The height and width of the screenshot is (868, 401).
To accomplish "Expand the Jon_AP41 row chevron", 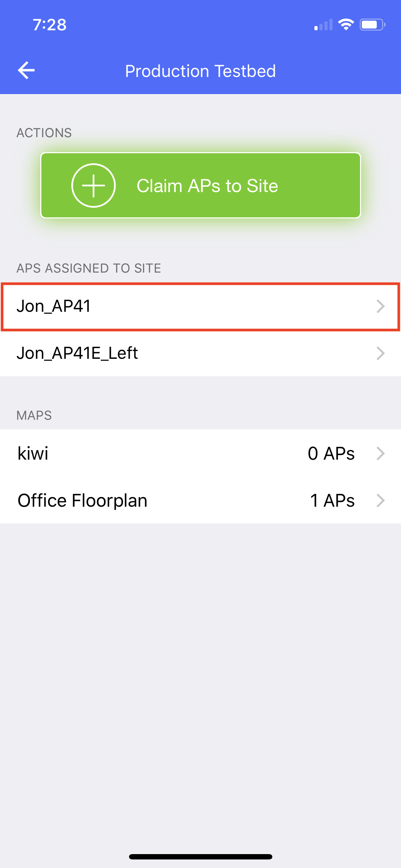I will click(381, 306).
